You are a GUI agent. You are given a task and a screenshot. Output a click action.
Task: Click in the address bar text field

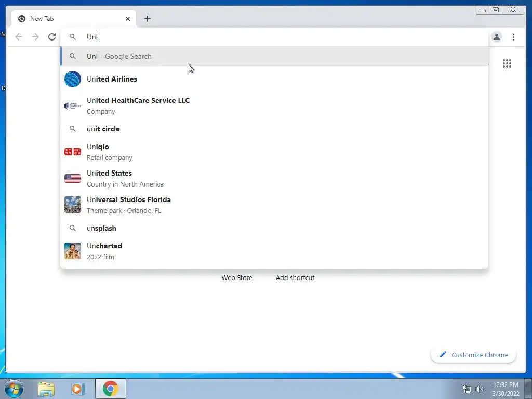274,37
